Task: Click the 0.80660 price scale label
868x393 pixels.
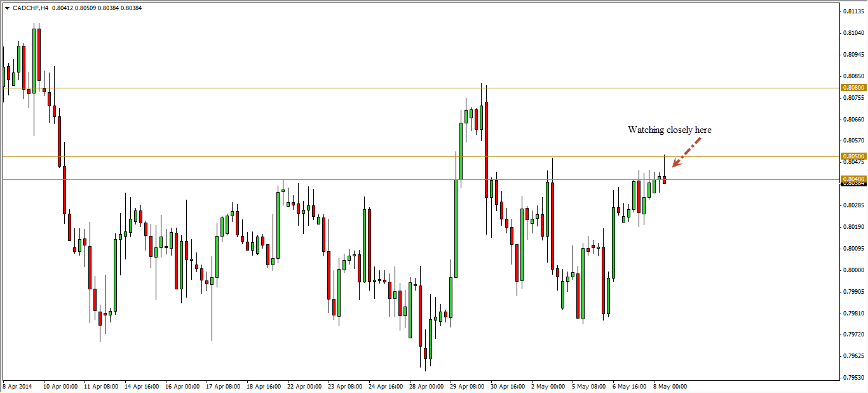Action: 854,120
